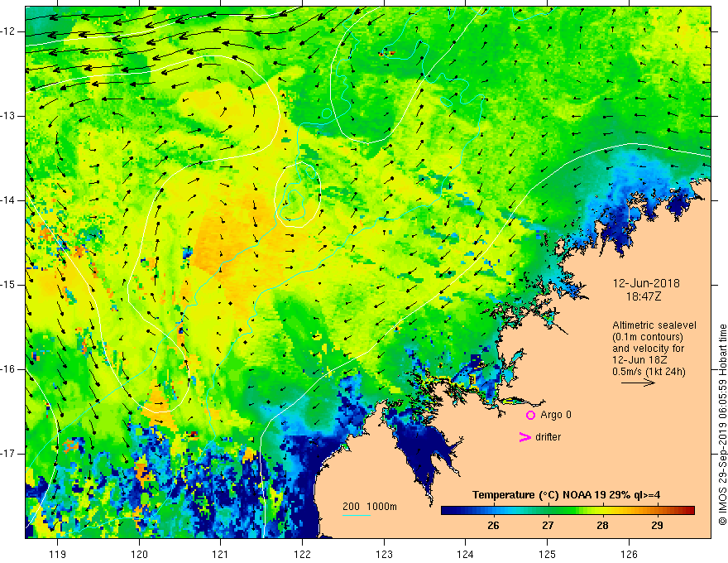Click the magenta drifter arrow symbol
This screenshot has width=728, height=563.
point(525,437)
